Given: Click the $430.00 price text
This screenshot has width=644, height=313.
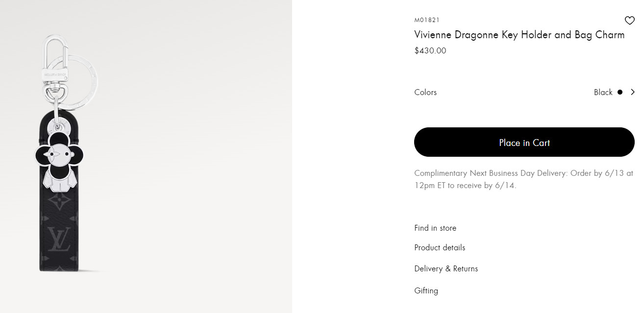Looking at the screenshot, I should pos(430,50).
